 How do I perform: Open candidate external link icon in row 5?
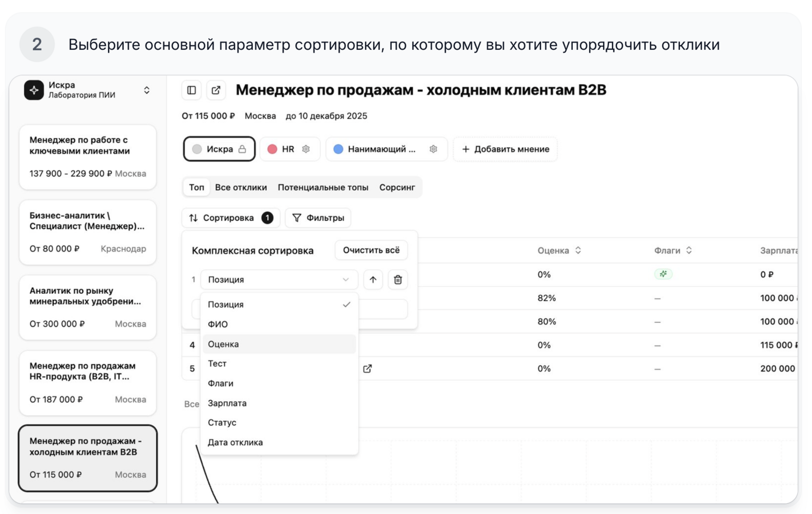pos(367,369)
